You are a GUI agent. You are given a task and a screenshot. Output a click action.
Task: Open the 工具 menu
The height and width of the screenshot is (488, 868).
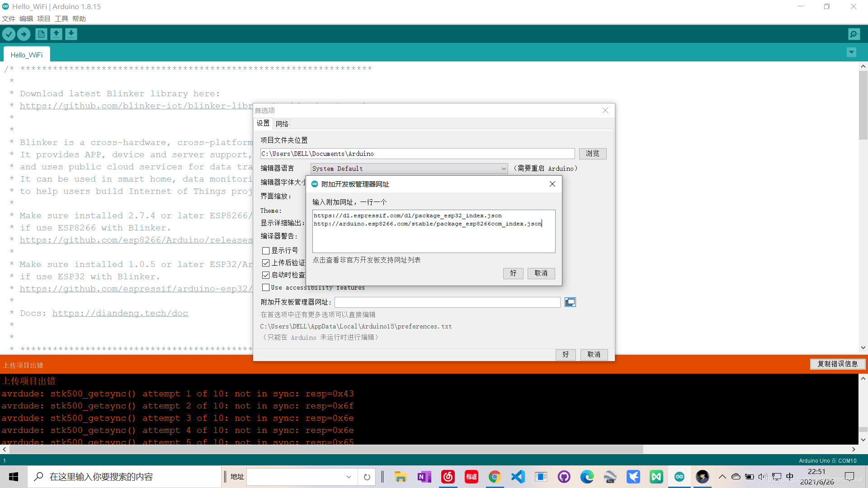pyautogui.click(x=61, y=19)
